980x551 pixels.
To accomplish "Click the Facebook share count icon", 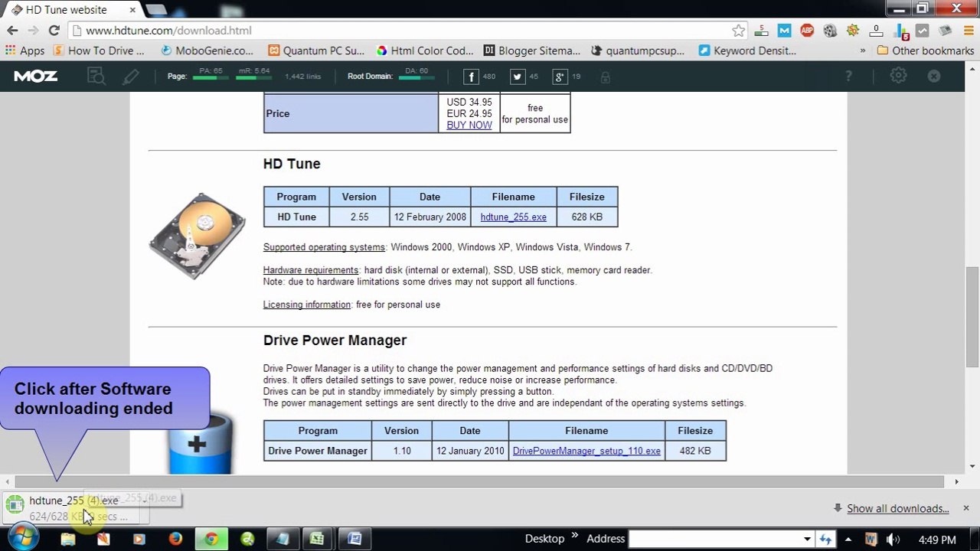I will click(472, 77).
